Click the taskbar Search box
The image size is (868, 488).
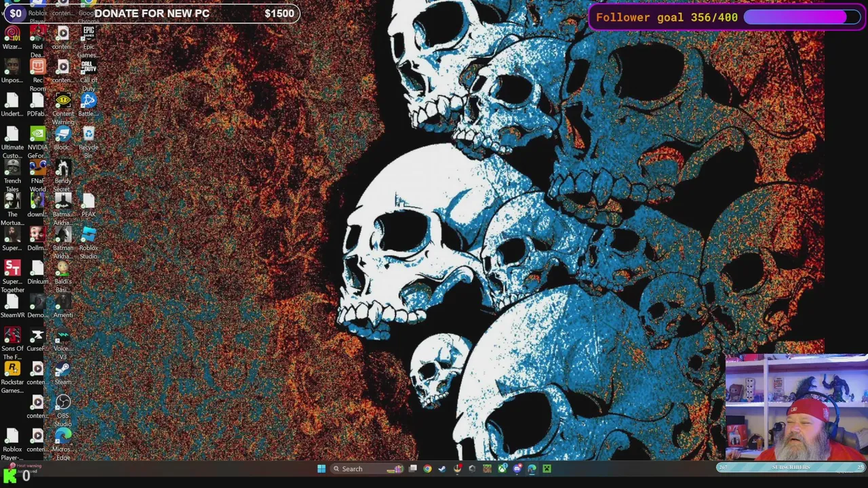click(368, 468)
